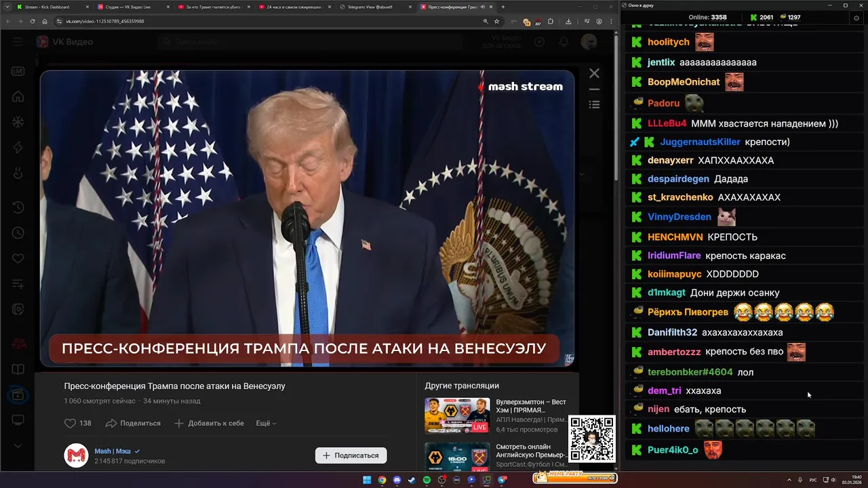Go to the browser home page icon
Viewport: 868px width, 488px height.
tap(45, 21)
